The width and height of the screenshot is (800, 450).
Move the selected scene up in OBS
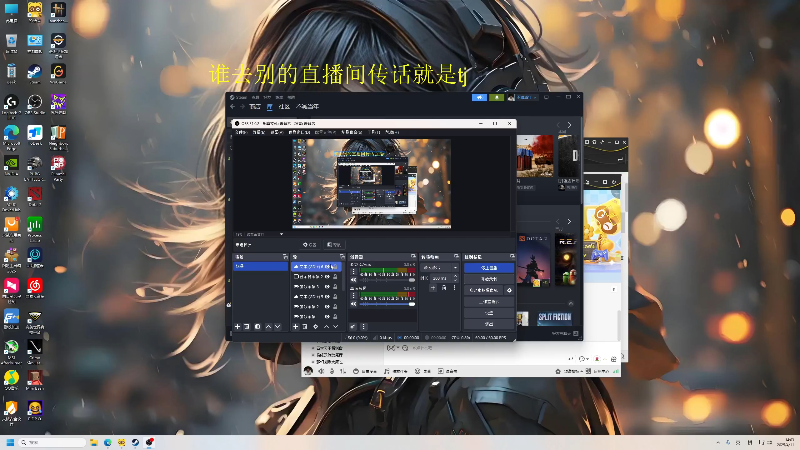268,327
